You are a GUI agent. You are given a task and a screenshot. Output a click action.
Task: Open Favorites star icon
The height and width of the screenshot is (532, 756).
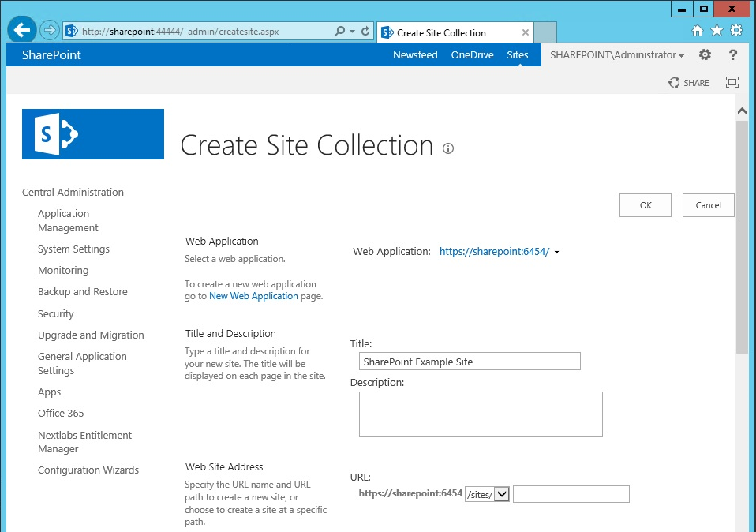pyautogui.click(x=717, y=30)
